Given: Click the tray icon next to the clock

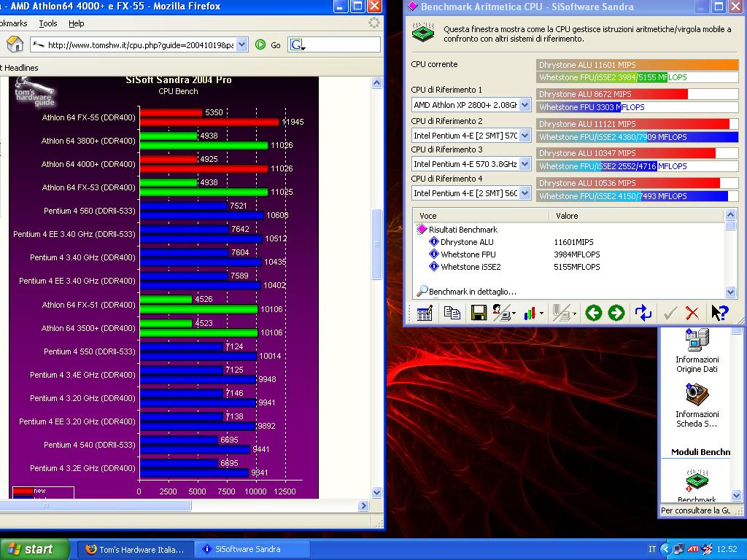Looking at the screenshot, I should pyautogui.click(x=707, y=549).
